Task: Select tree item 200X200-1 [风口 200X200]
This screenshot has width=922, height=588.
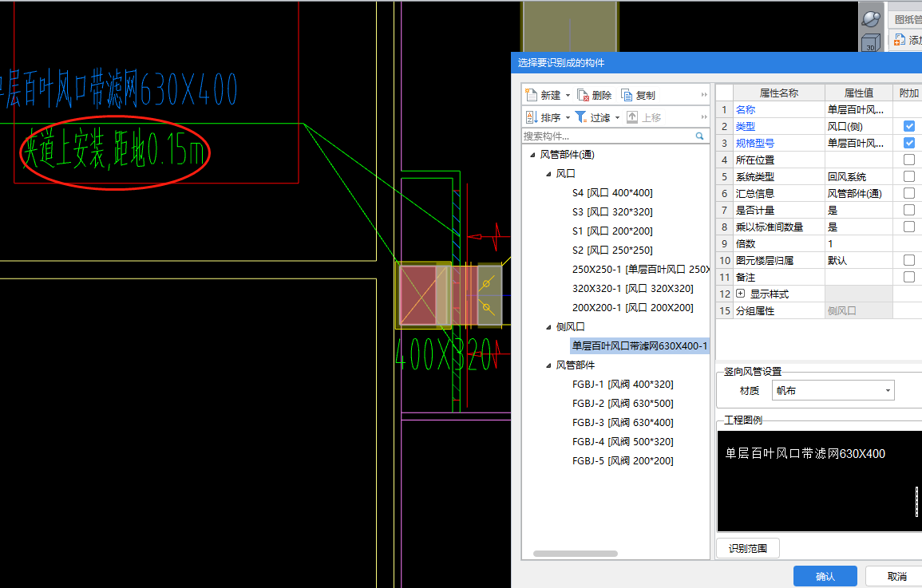Action: pos(633,307)
